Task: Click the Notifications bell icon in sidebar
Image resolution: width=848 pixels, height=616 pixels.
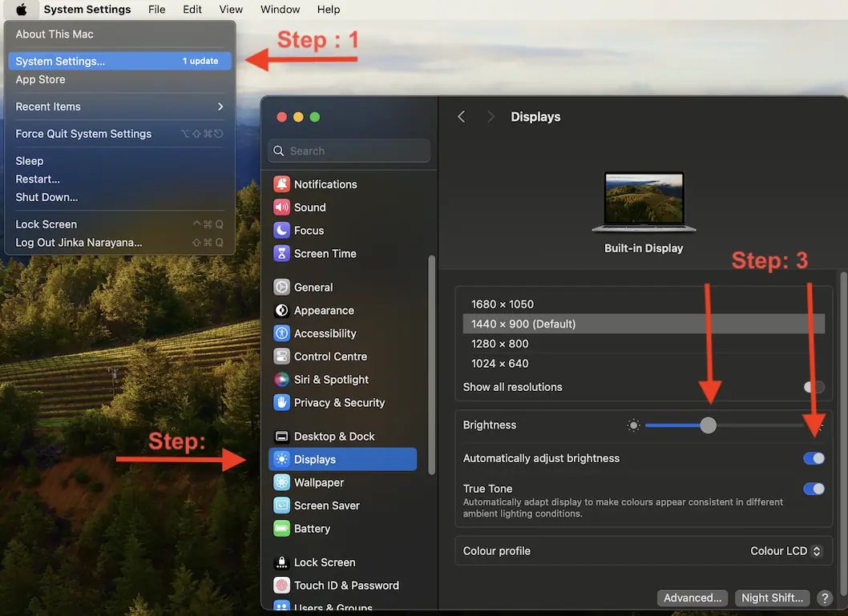Action: coord(281,184)
